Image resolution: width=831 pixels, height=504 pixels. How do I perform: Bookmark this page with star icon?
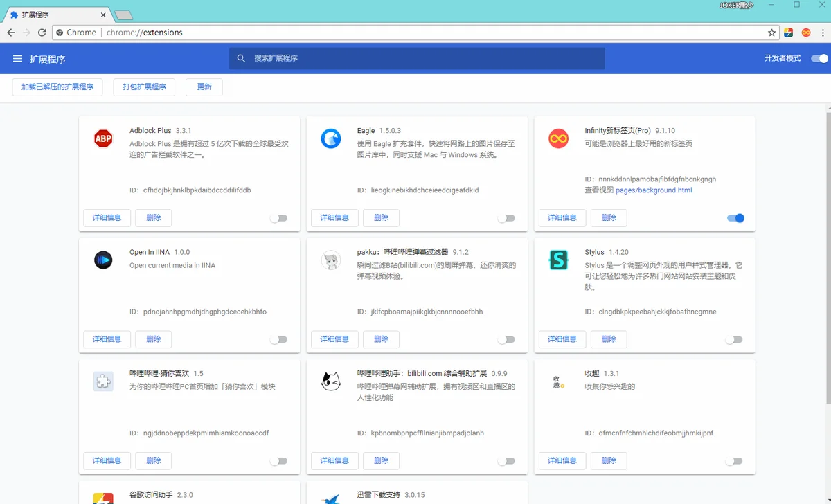click(772, 33)
